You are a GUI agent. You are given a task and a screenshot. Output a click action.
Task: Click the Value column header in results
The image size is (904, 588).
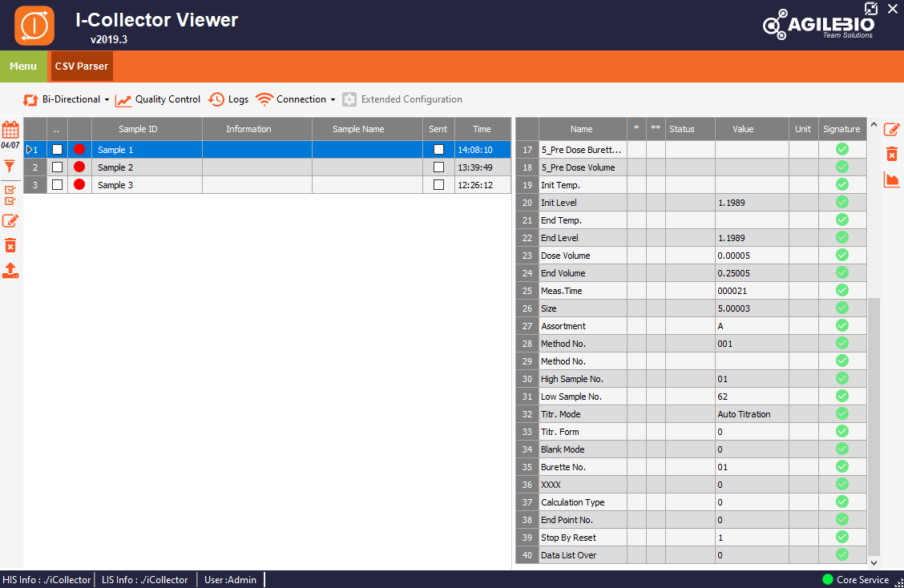click(743, 129)
